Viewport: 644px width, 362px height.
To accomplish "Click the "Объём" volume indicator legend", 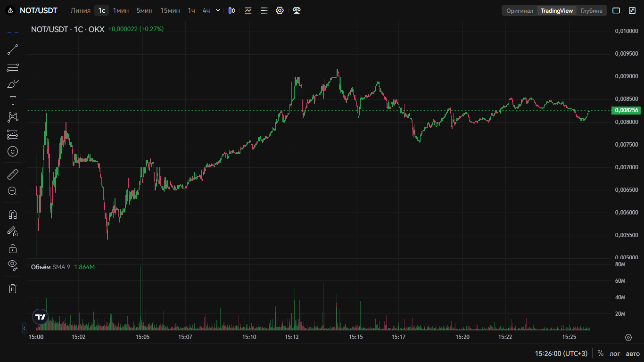I will (x=41, y=267).
